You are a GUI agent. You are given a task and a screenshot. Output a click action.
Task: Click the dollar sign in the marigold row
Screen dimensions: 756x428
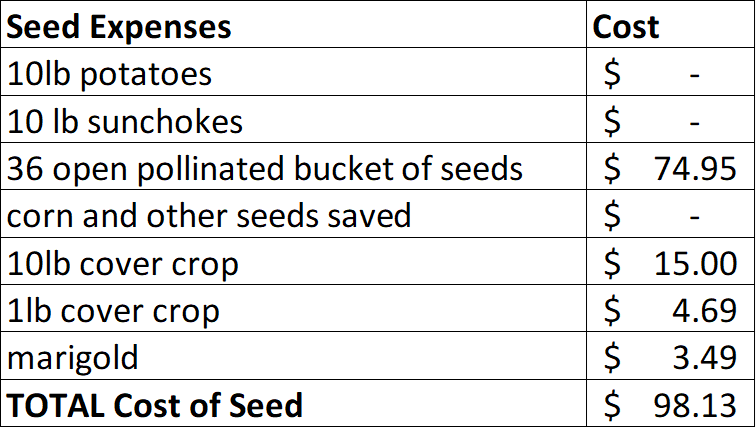point(612,357)
